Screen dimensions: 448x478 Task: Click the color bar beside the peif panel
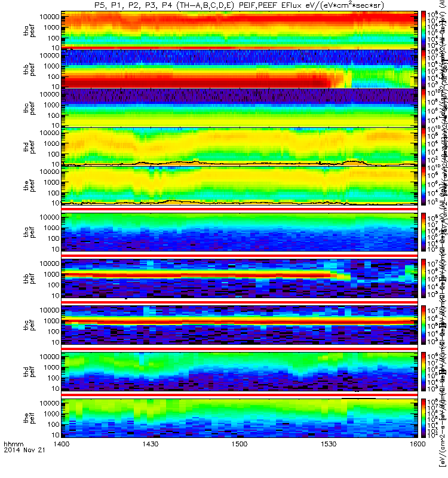click(x=424, y=418)
